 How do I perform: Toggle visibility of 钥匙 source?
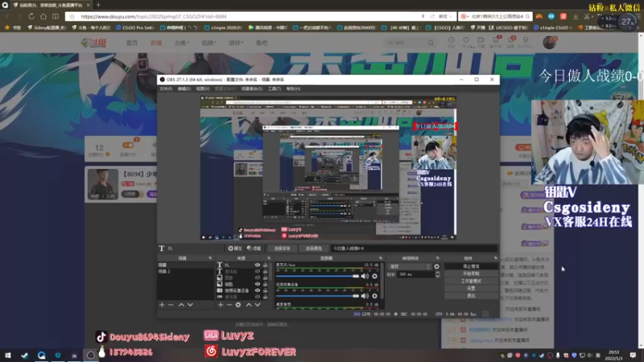(x=258, y=284)
